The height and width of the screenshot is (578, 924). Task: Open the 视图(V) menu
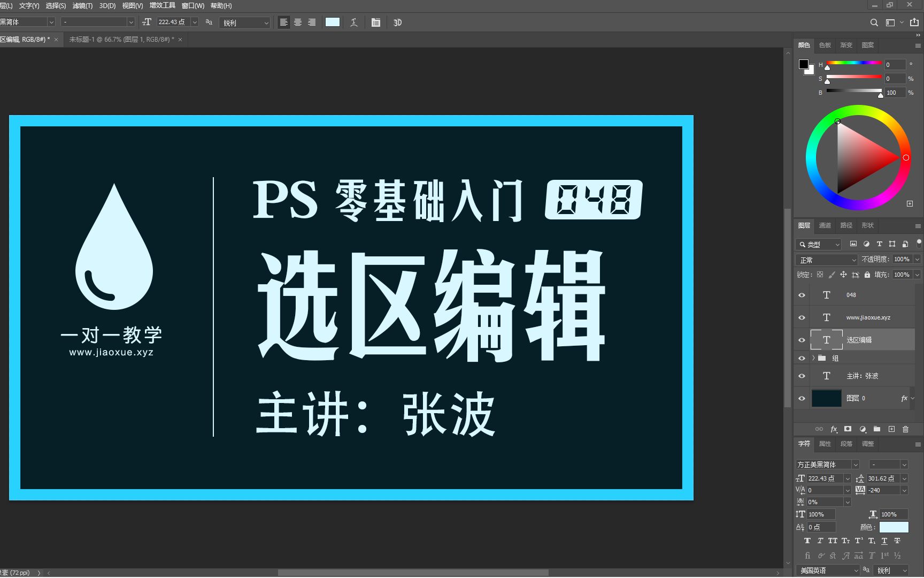tap(133, 6)
